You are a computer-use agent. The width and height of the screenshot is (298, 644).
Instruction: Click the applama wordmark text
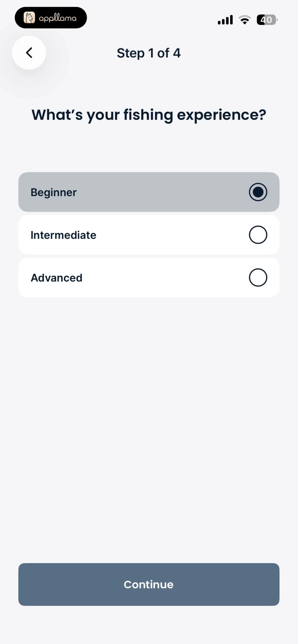pos(58,18)
